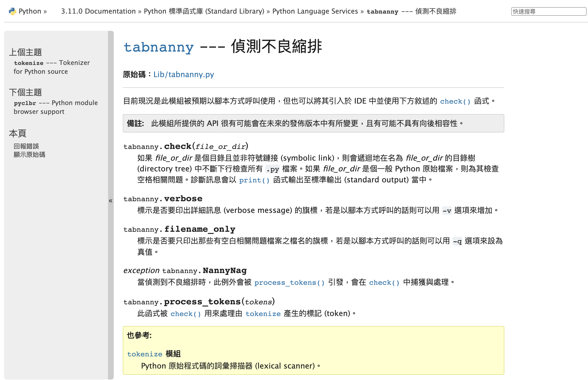Image resolution: width=588 pixels, height=380 pixels.
Task: Click the tabnanny heading title link
Action: pos(159,47)
